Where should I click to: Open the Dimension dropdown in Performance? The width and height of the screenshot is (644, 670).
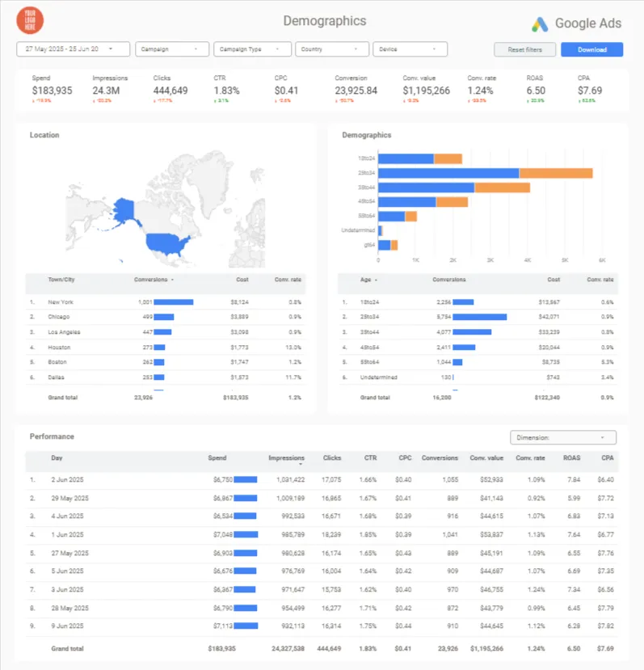563,437
